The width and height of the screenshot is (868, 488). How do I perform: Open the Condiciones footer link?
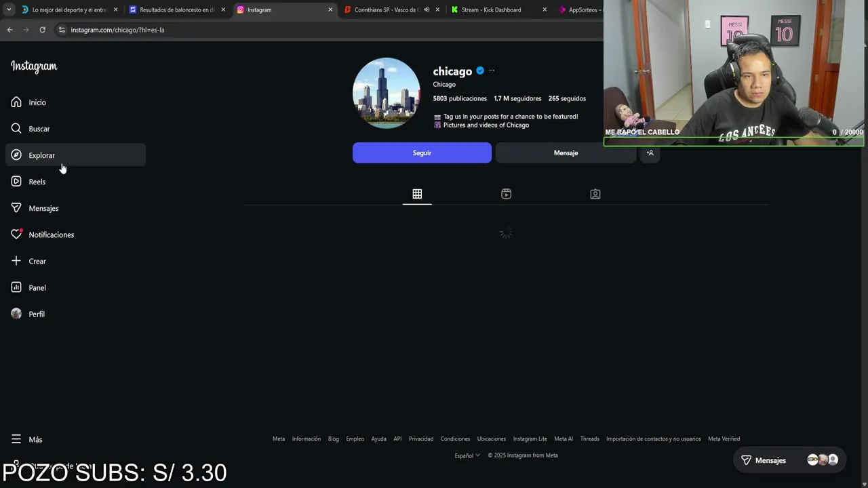tap(455, 439)
